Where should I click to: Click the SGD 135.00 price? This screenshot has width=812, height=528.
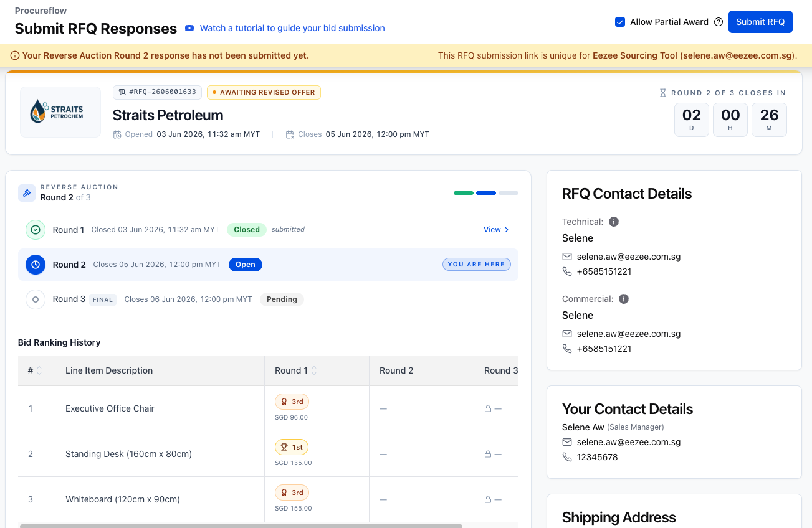pos(293,463)
